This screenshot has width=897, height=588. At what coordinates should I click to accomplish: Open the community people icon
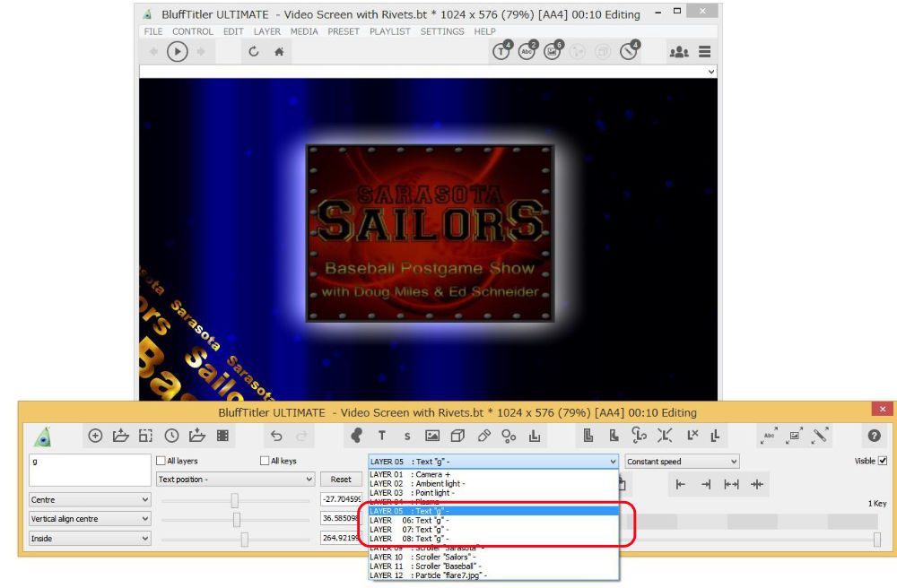pyautogui.click(x=679, y=52)
